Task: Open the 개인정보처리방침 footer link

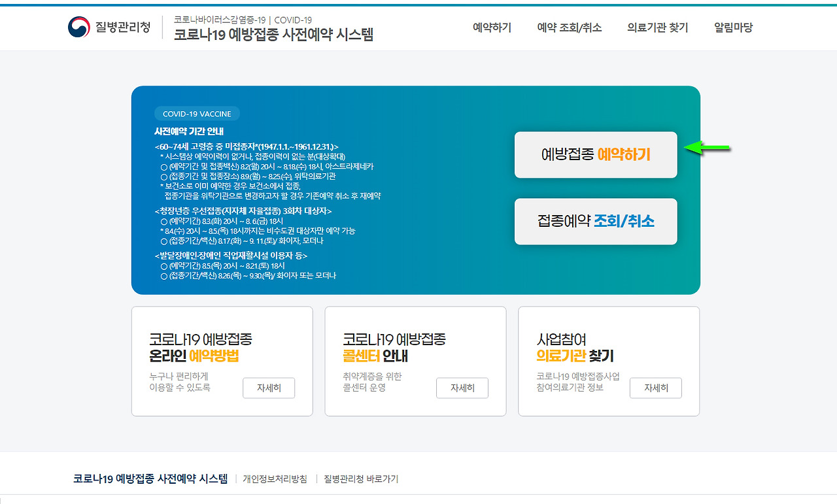Action: click(275, 479)
